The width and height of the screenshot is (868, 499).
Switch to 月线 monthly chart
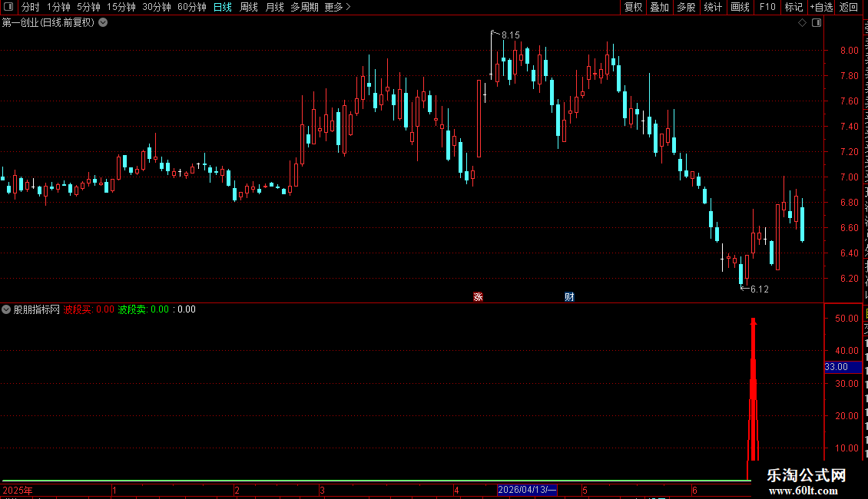274,7
